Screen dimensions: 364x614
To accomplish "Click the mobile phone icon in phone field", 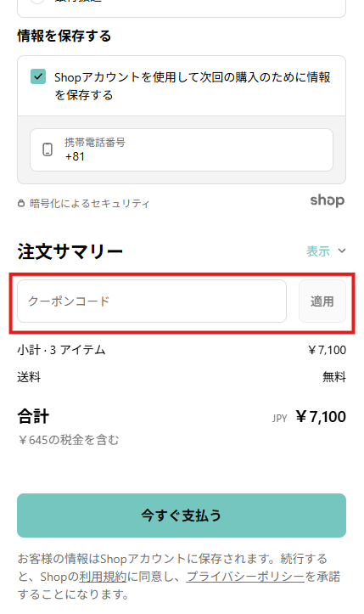I will point(48,149).
